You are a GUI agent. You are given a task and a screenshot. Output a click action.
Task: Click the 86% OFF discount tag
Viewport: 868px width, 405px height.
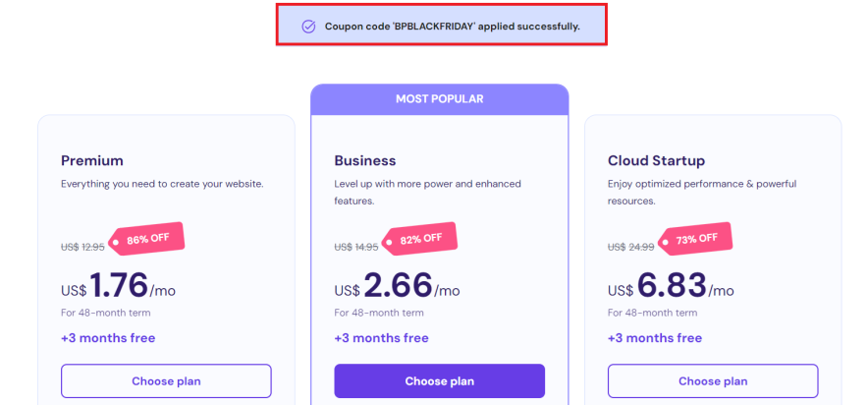(x=147, y=238)
